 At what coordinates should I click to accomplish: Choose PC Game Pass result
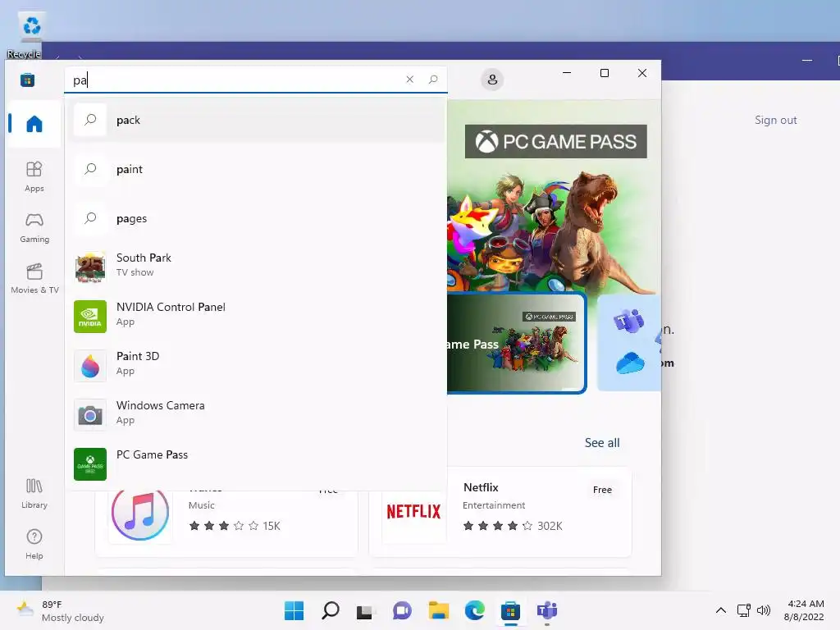click(256, 464)
